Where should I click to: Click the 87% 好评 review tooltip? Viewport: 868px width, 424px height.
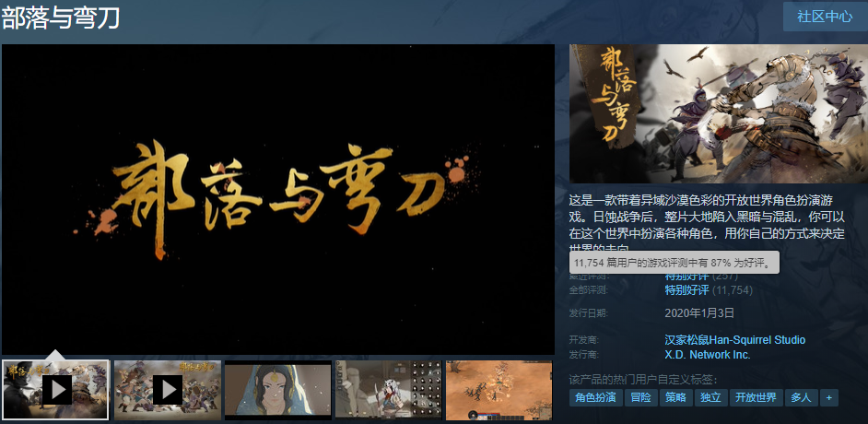click(674, 263)
